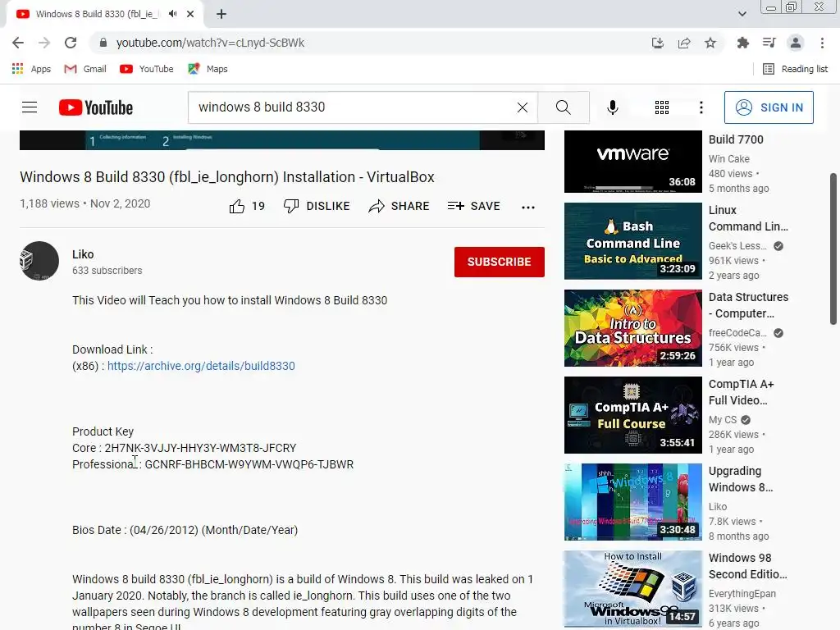Share the video
The width and height of the screenshot is (840, 630).
tap(399, 206)
